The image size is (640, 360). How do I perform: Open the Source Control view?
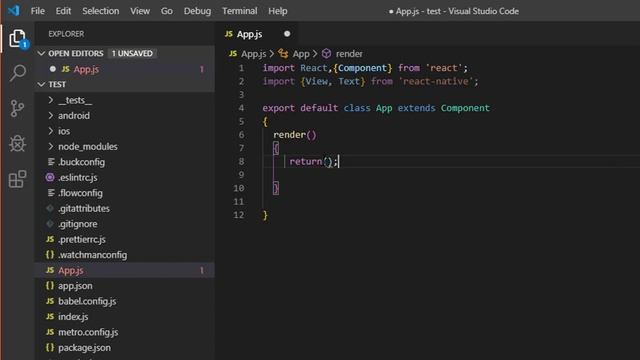18,109
